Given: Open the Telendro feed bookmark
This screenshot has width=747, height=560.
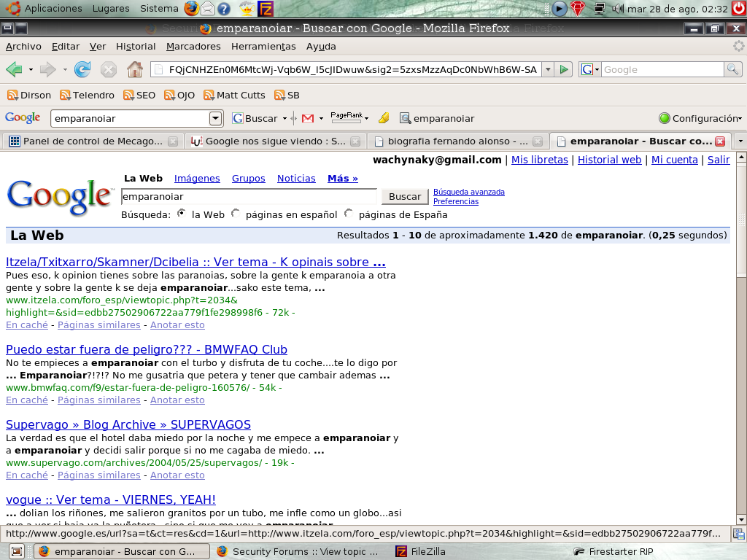Looking at the screenshot, I should [88, 96].
